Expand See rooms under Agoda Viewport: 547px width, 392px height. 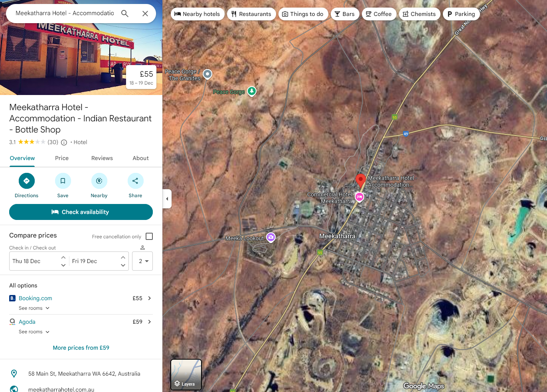point(34,332)
